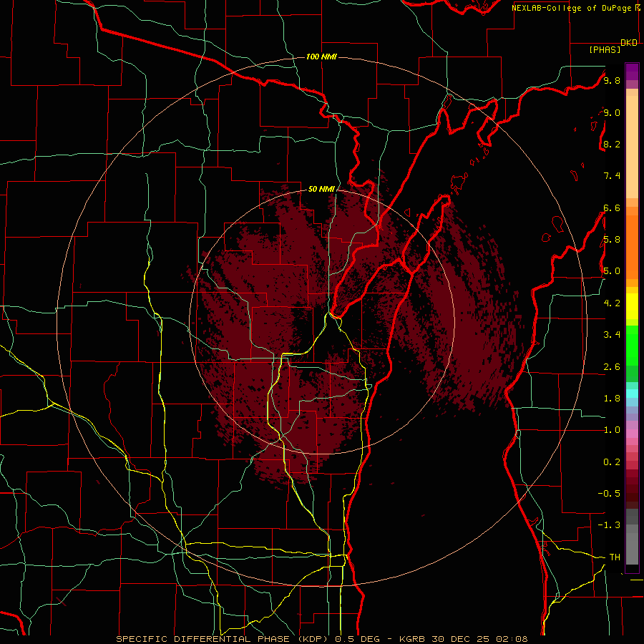Click the 5.0 scale value
The image size is (644, 644).
[x=612, y=271]
